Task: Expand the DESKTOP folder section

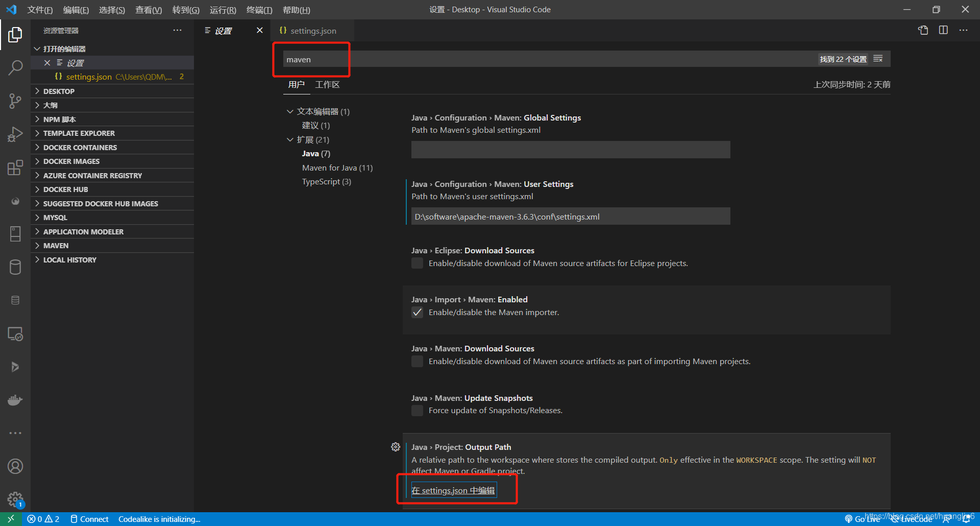Action: 112,91
